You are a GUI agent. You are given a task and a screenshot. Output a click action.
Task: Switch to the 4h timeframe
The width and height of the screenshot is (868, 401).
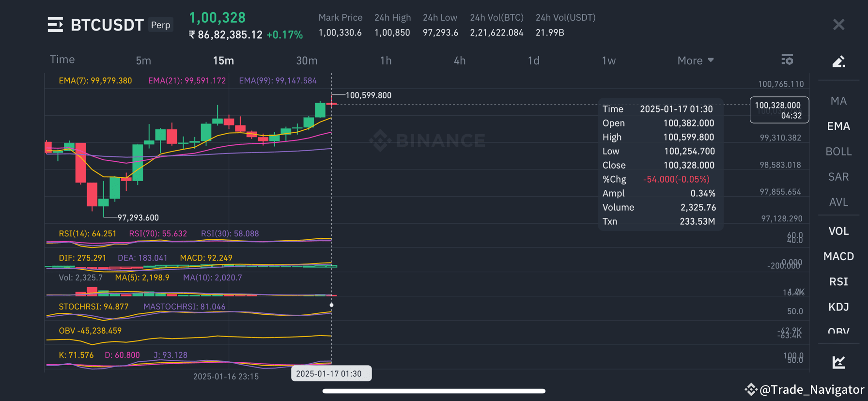click(460, 61)
